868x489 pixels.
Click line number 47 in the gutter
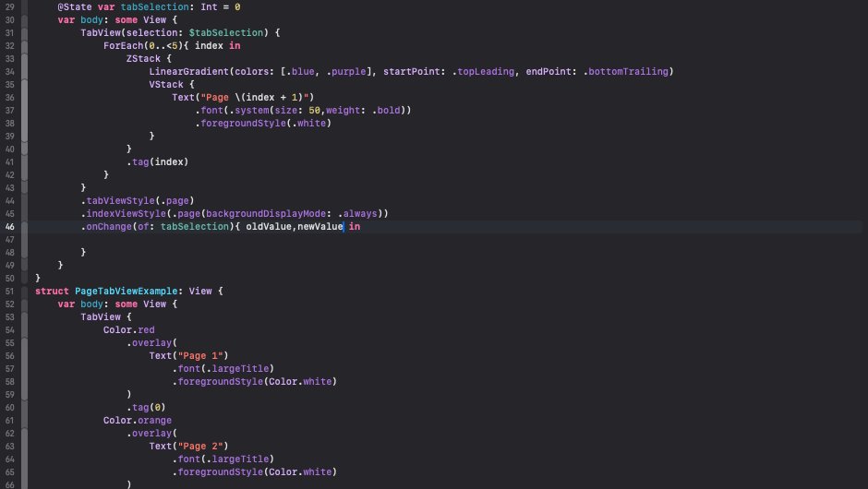coord(9,240)
